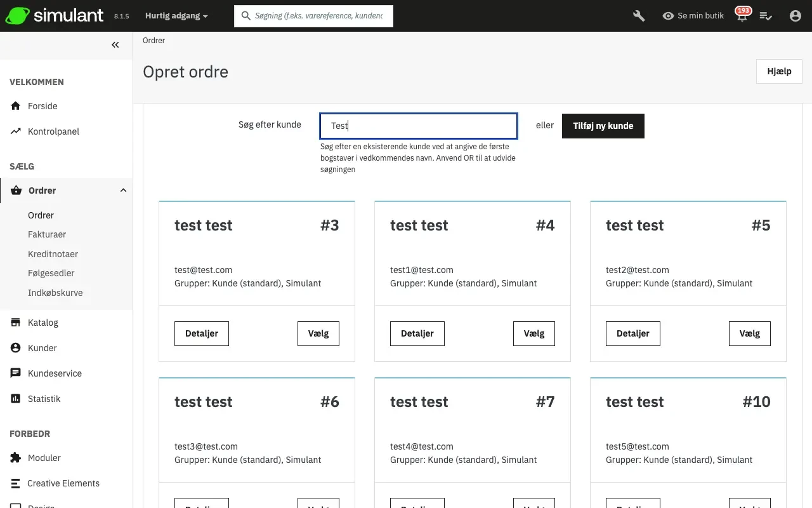Click the Søg efter kunde input field
The height and width of the screenshot is (508, 812).
pos(419,126)
